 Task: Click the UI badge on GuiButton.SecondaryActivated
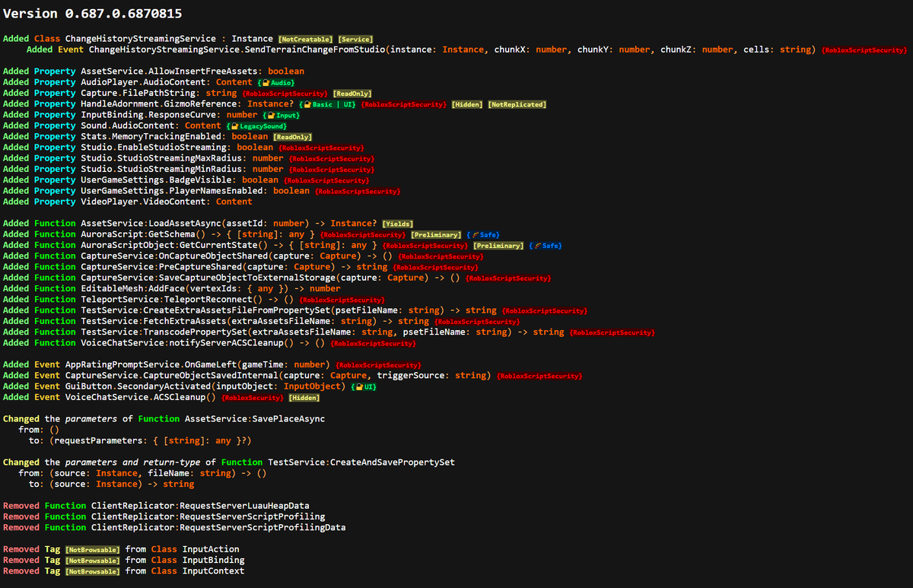click(x=362, y=386)
